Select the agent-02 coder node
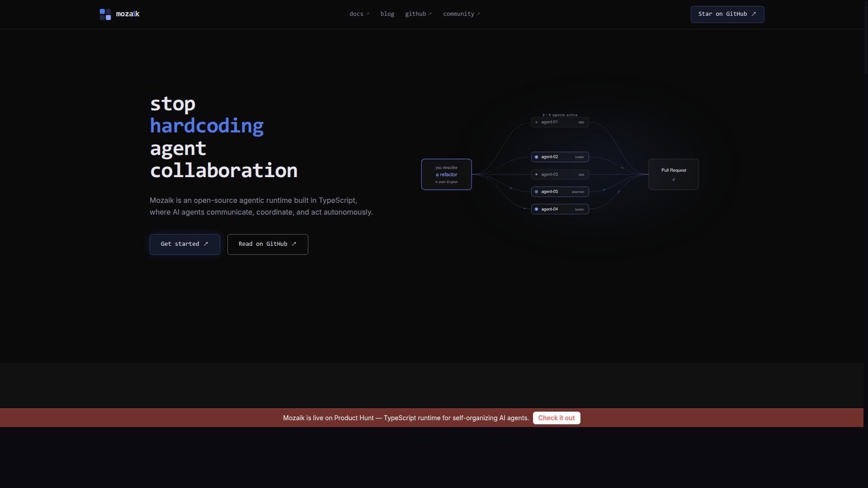The width and height of the screenshot is (868, 488). pos(560,157)
